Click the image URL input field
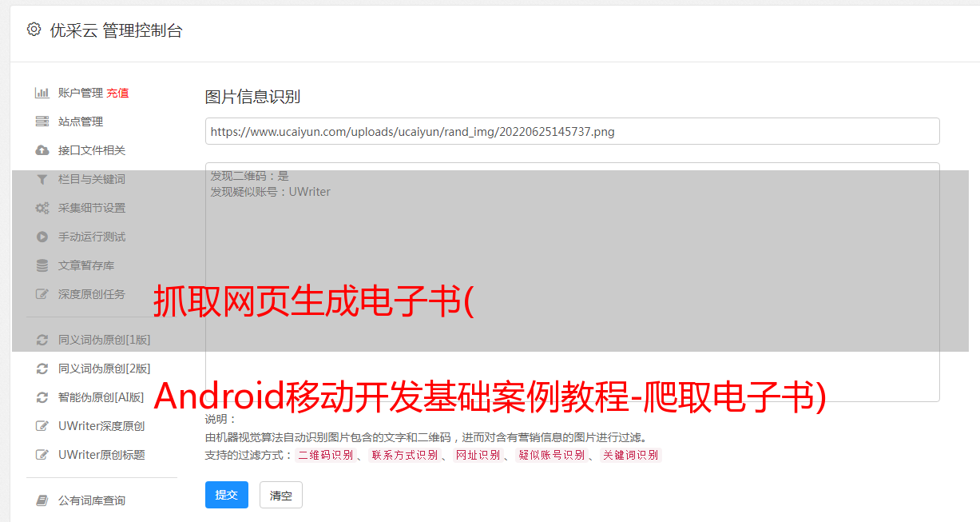Image resolution: width=980 pixels, height=522 pixels. 572,131
